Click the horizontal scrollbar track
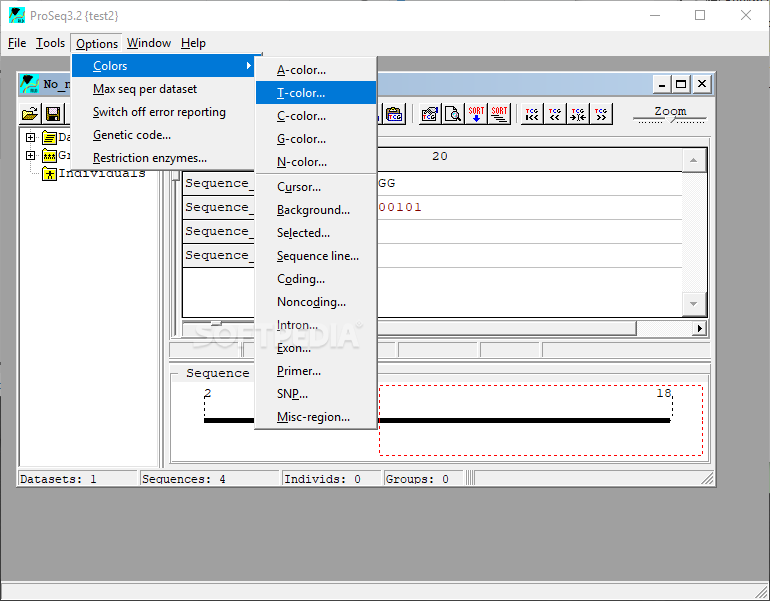 click(664, 328)
